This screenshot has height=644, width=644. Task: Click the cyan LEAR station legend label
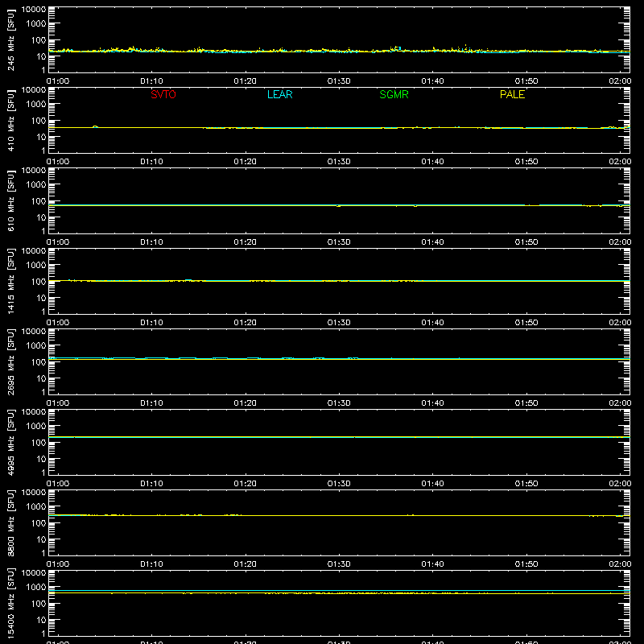point(279,94)
